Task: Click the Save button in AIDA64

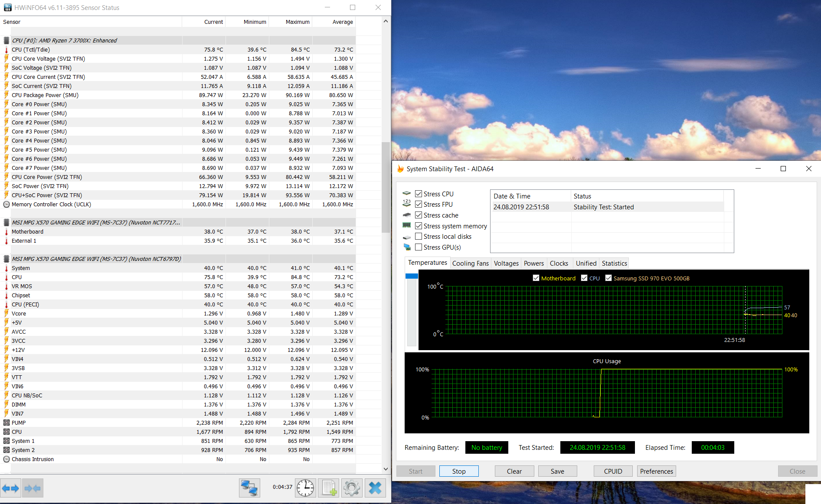Action: point(558,471)
